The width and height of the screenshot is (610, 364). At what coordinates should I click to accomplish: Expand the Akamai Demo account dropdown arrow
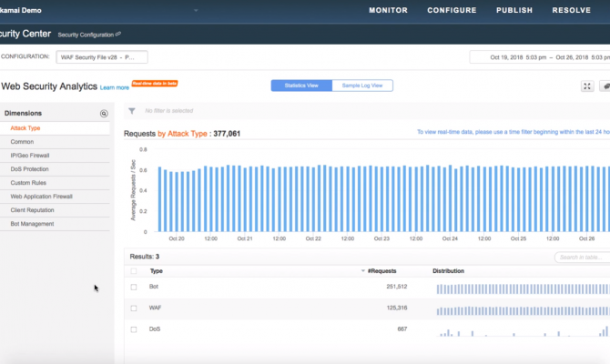[x=195, y=11]
